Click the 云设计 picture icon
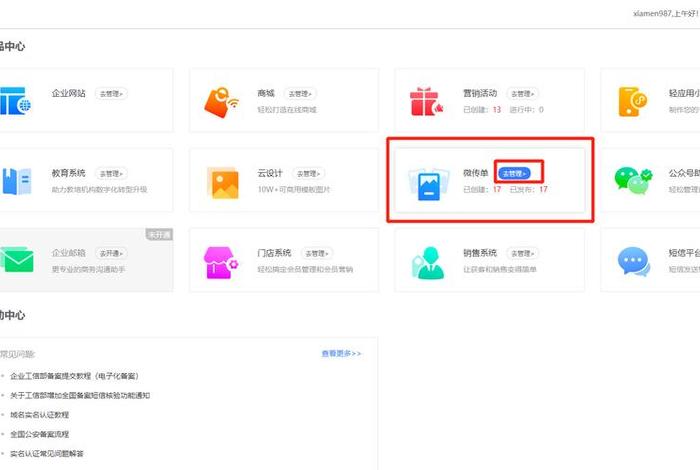The height and width of the screenshot is (470, 700). pos(223,183)
